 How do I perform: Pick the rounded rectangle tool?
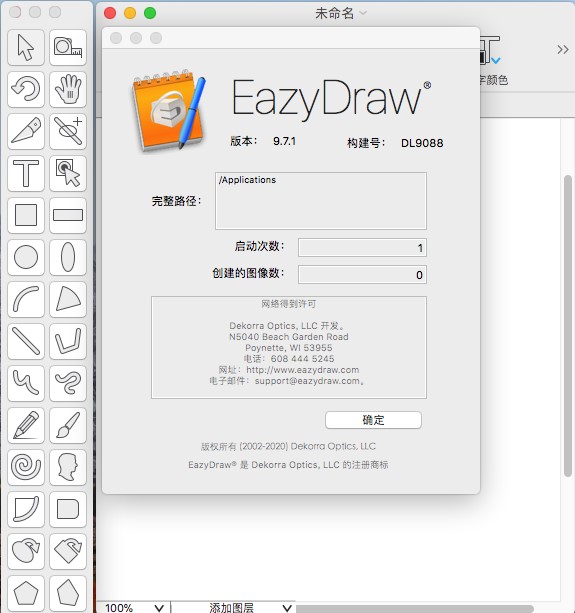tap(68, 509)
